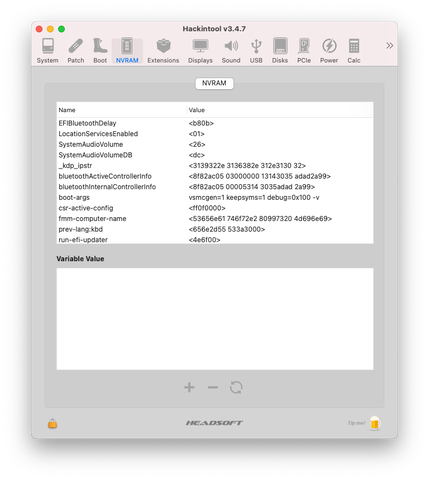Open the Calc toolbar section
This screenshot has width=429, height=480.
tap(354, 50)
